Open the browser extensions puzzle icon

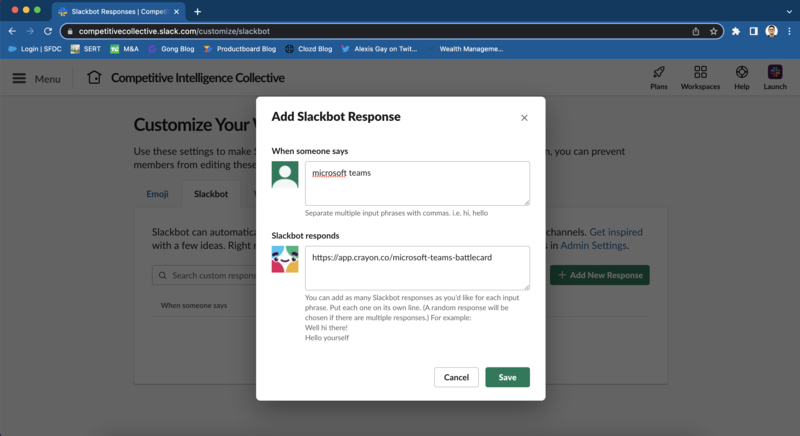[737, 31]
